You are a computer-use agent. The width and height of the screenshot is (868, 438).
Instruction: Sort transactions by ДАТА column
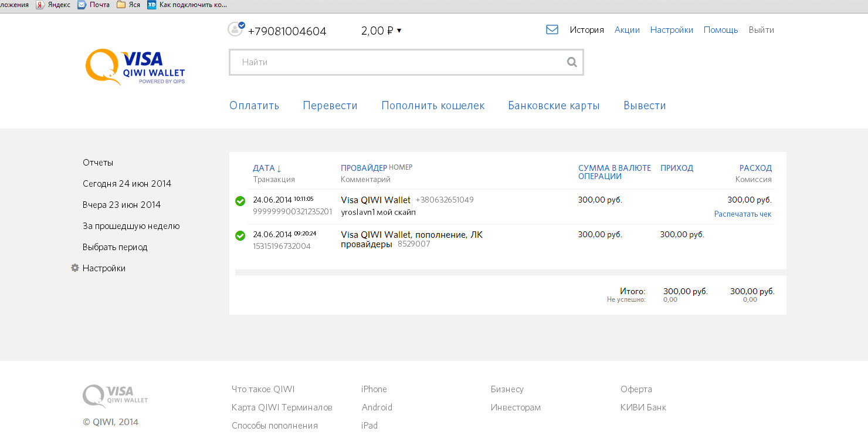pos(267,168)
